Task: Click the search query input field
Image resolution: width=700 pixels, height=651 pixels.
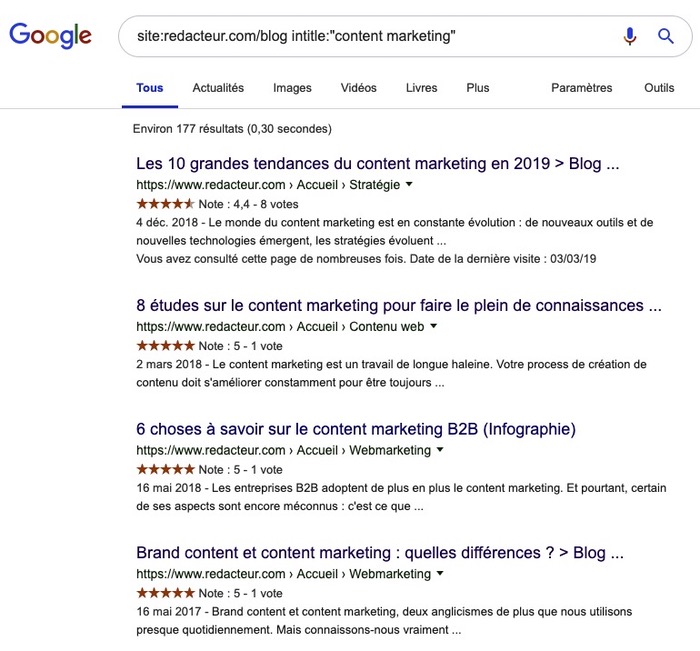Action: [x=360, y=37]
